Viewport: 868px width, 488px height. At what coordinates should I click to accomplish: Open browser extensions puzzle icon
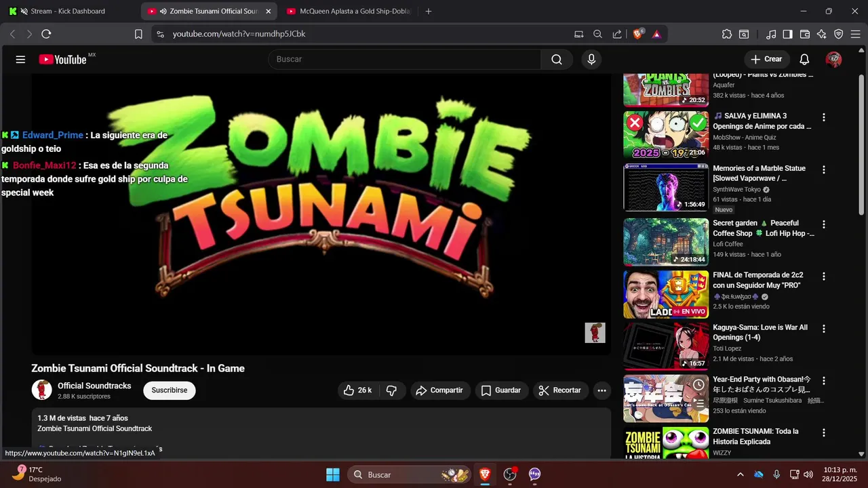click(x=727, y=34)
